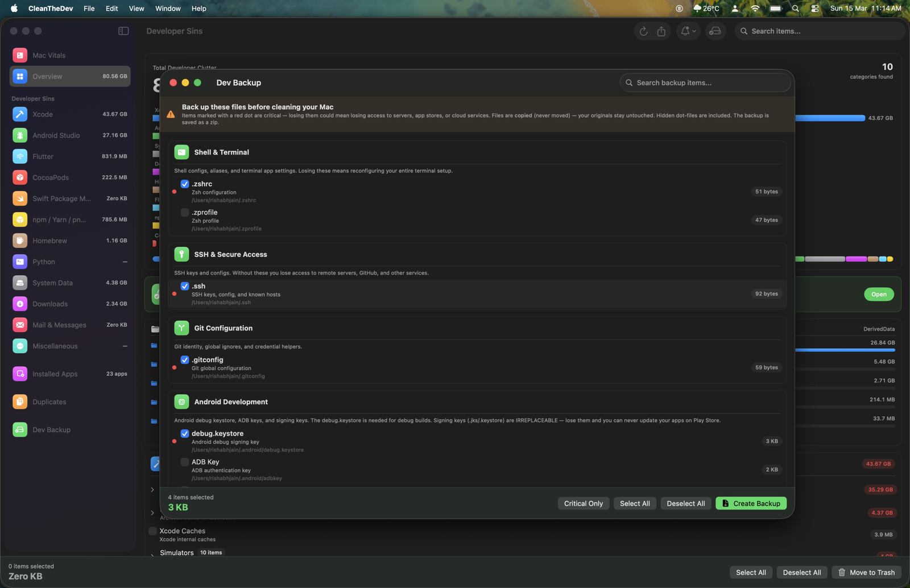This screenshot has height=588, width=910.
Task: Type in the Search backup items field
Action: pos(705,82)
